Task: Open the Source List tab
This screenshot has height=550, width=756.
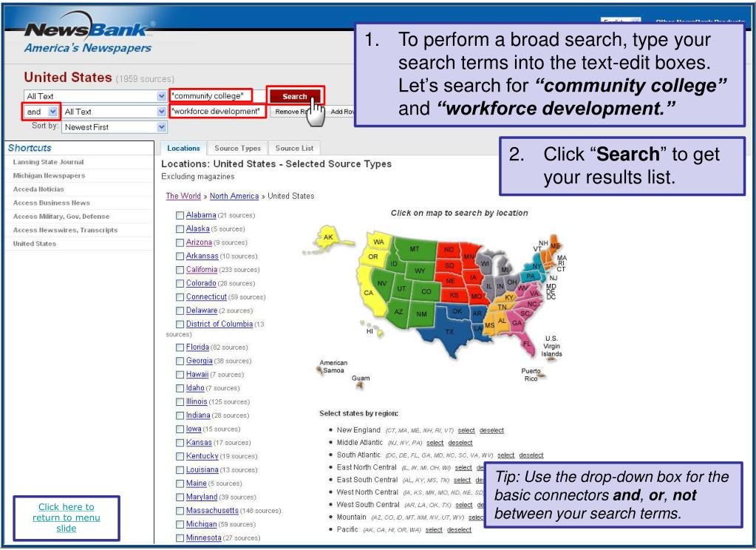Action: [294, 148]
